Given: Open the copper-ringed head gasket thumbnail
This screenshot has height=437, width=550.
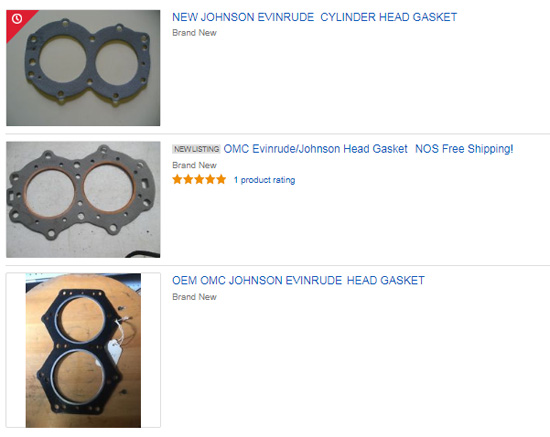Looking at the screenshot, I should coord(83,200).
